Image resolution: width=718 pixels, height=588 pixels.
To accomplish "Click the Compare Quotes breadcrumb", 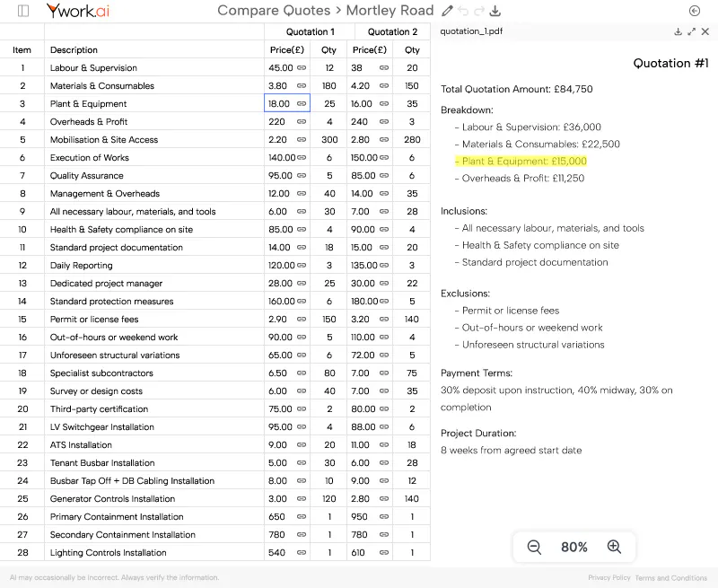I will [274, 11].
